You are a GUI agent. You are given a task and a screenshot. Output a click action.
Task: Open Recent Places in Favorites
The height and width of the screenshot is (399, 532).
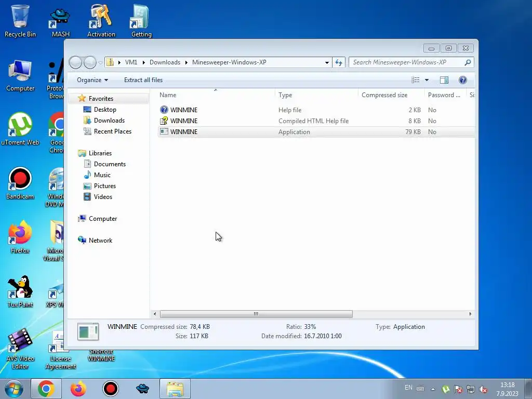pyautogui.click(x=112, y=131)
